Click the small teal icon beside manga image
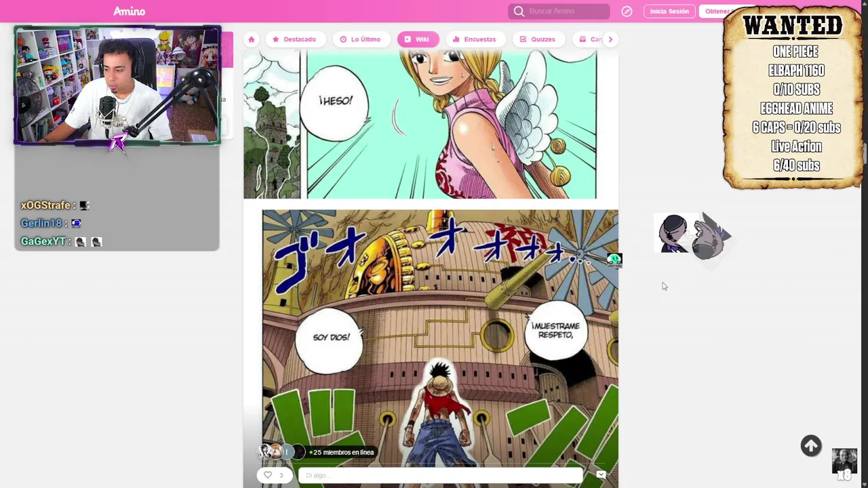 (614, 259)
